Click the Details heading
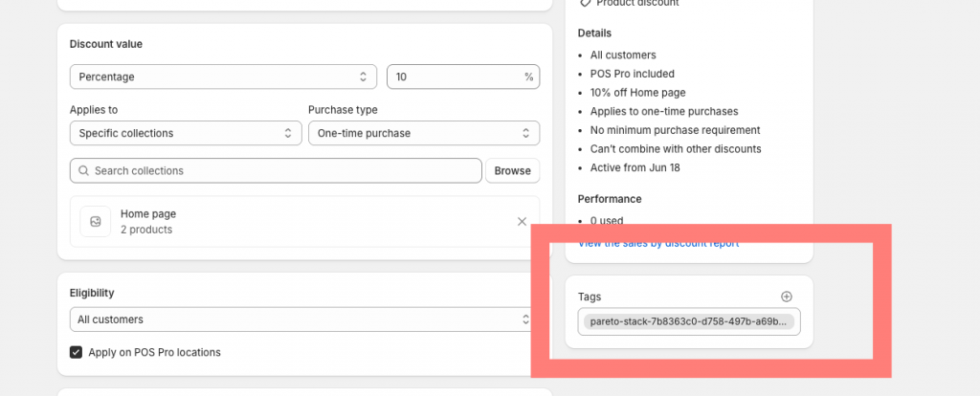 594,33
